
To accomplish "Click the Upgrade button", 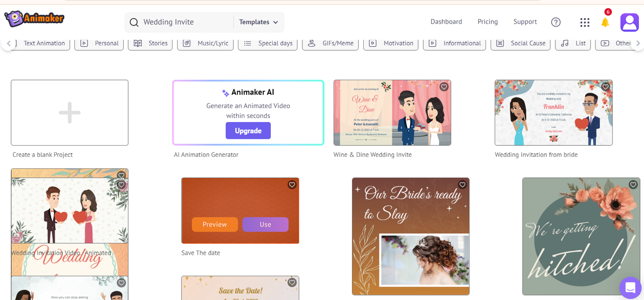I will (248, 131).
